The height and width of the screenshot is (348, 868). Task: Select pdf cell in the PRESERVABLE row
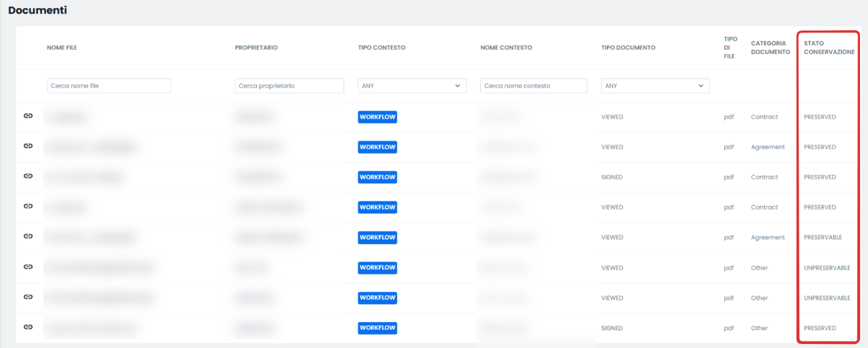(729, 238)
